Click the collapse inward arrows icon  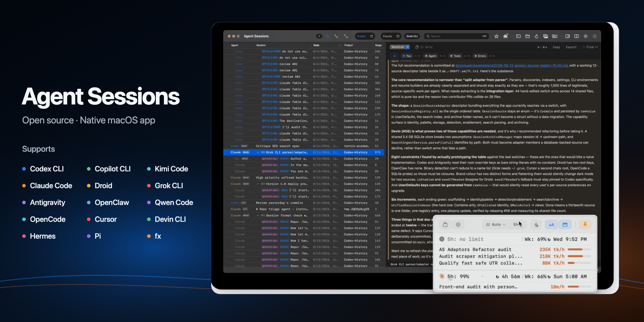pos(336,36)
